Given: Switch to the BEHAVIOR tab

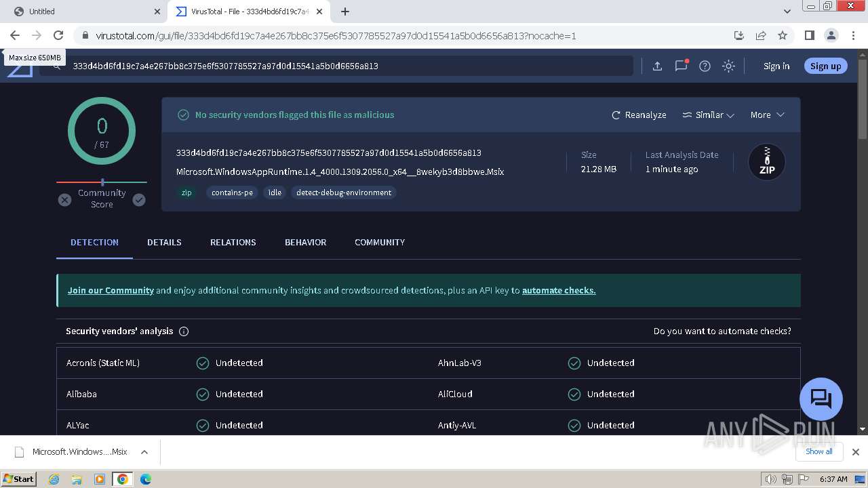Looking at the screenshot, I should 305,242.
